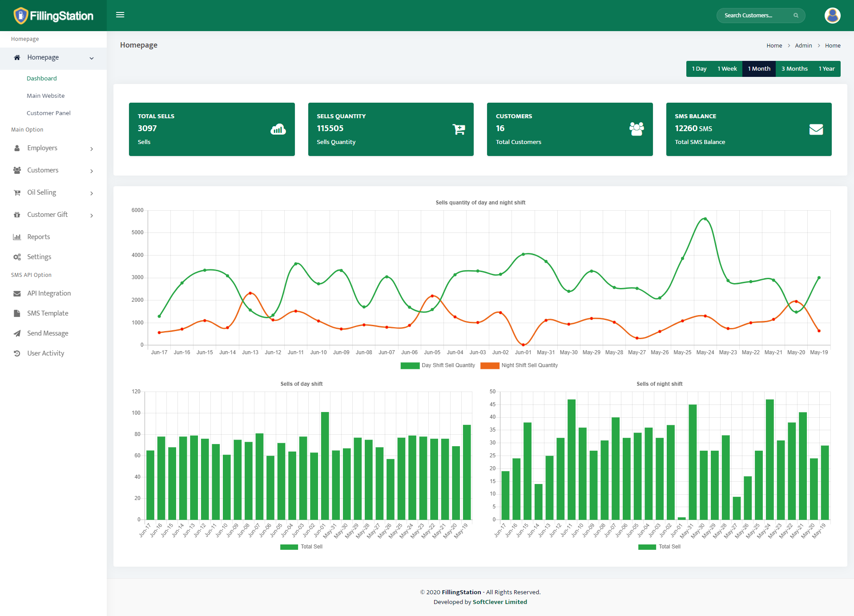This screenshot has height=616, width=854.
Task: Open the SoftClever Limited link
Action: [499, 601]
